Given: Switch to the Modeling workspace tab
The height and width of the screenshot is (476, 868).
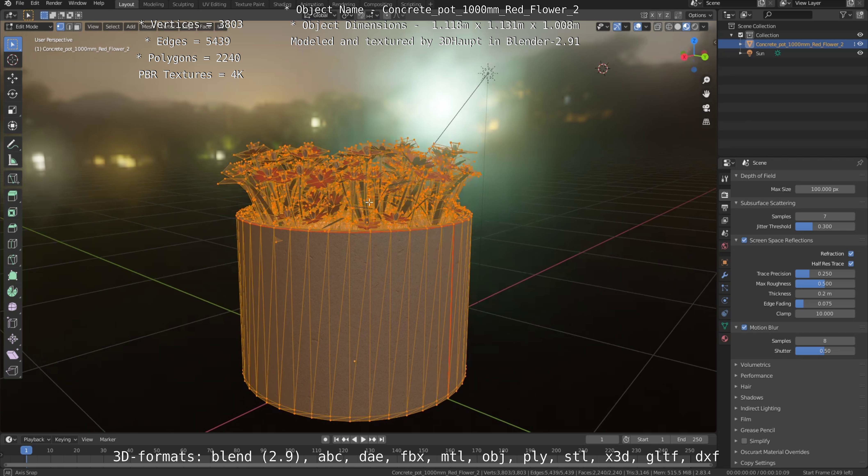Looking at the screenshot, I should [153, 4].
